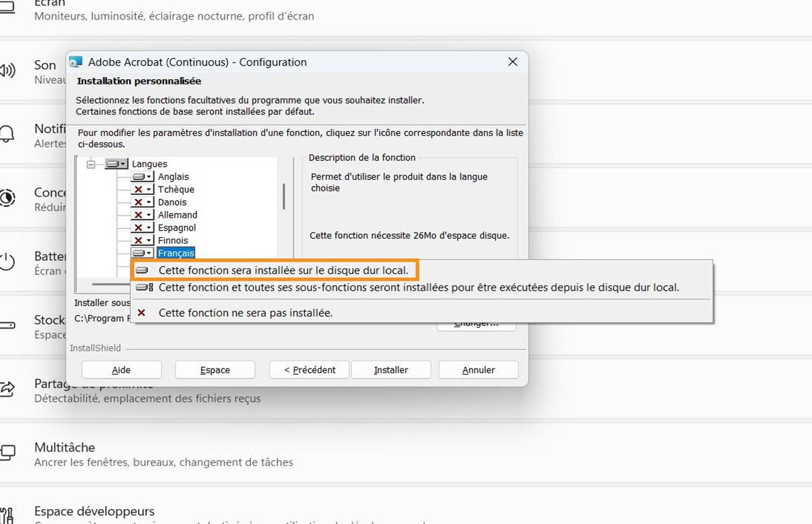This screenshot has width=812, height=524.
Task: Click the hard-drive icon of first menu option
Action: pyautogui.click(x=141, y=270)
